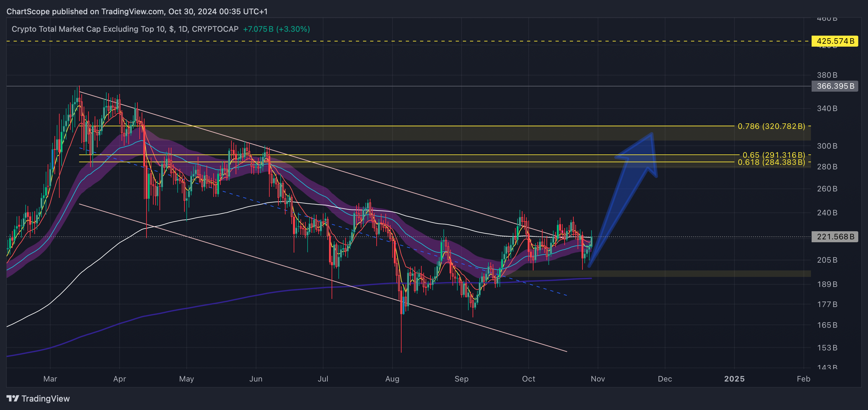Click the Dec label on time axis
This screenshot has width=868, height=410.
(x=665, y=379)
